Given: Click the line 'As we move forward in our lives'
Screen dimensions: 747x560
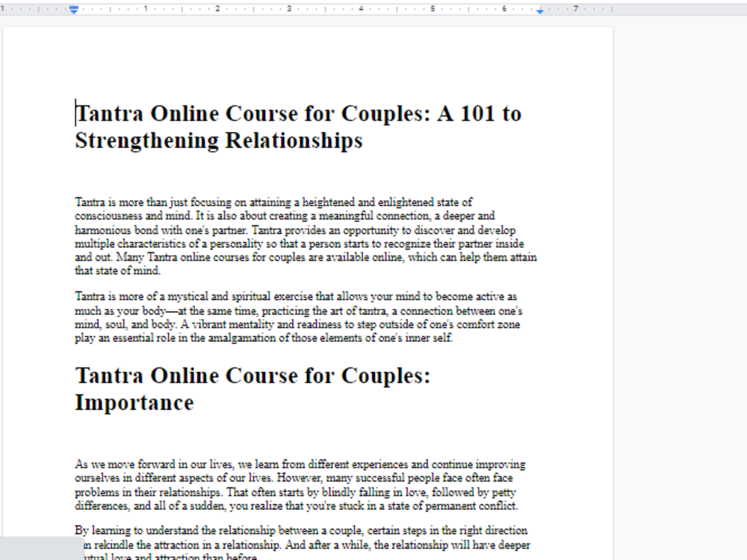Looking at the screenshot, I should pyautogui.click(x=300, y=464).
